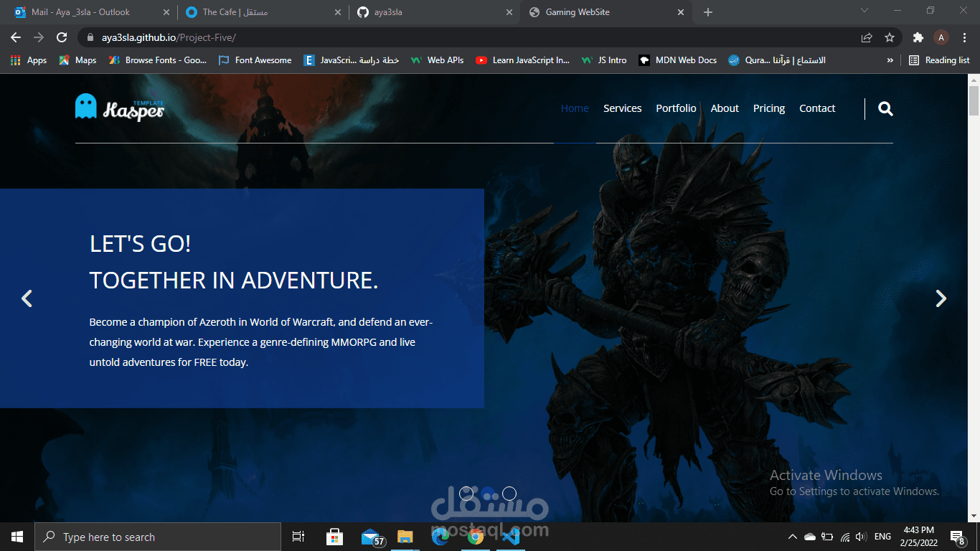Open the site search magnifier icon
This screenshot has height=551, width=980.
click(x=885, y=108)
